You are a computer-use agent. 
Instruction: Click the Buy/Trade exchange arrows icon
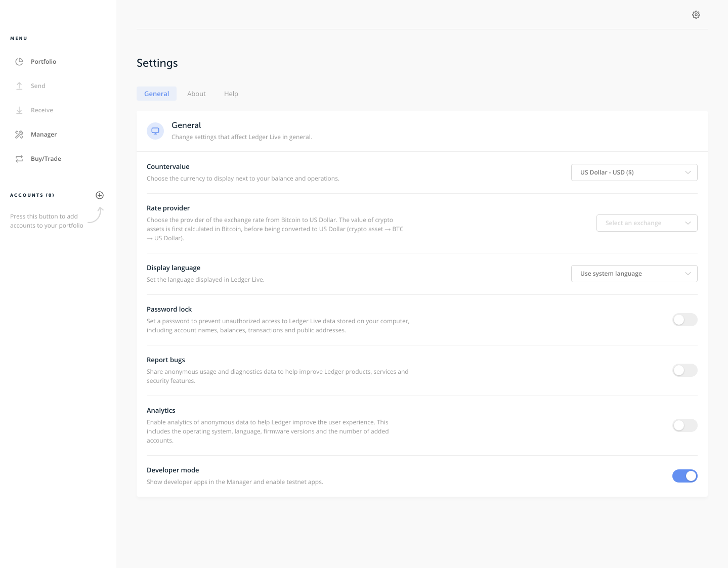pyautogui.click(x=19, y=159)
